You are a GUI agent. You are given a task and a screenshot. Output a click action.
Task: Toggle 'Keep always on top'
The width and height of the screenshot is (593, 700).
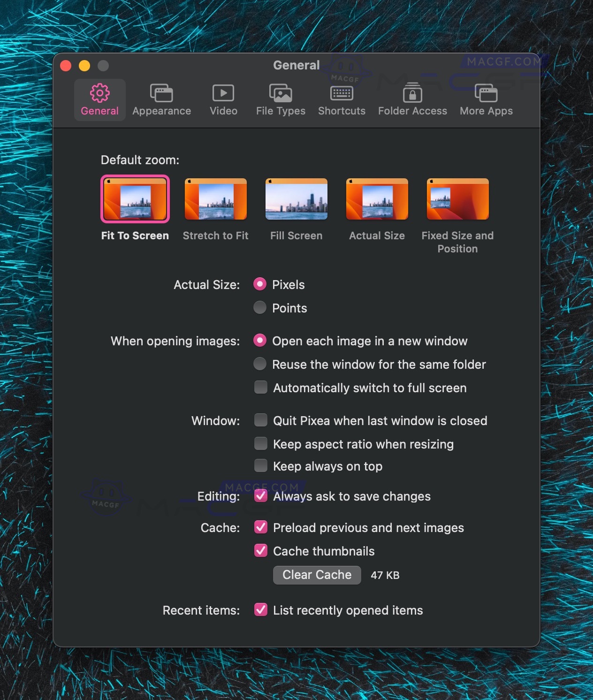[x=260, y=465]
